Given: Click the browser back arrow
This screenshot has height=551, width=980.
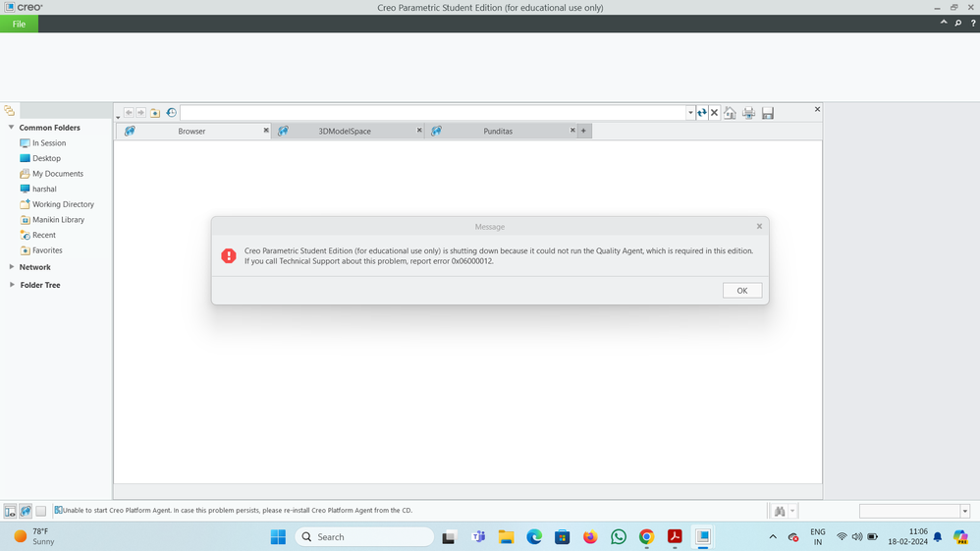Looking at the screenshot, I should 129,113.
